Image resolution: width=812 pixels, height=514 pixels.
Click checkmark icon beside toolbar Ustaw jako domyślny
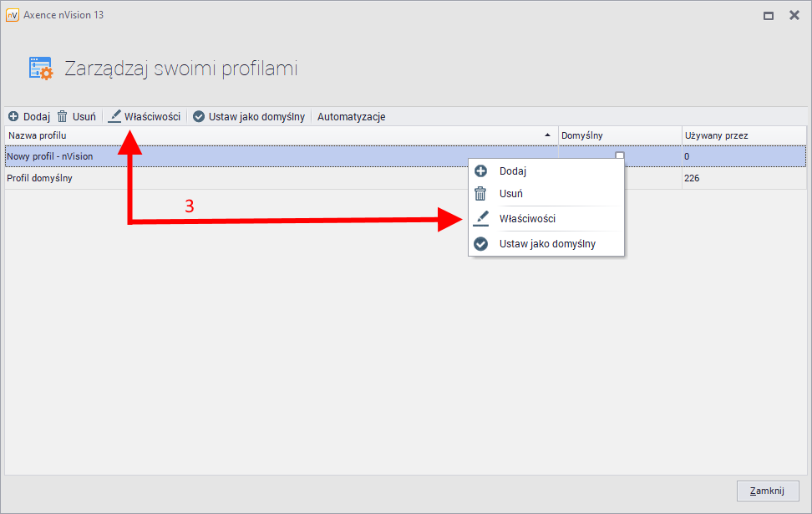coord(199,117)
